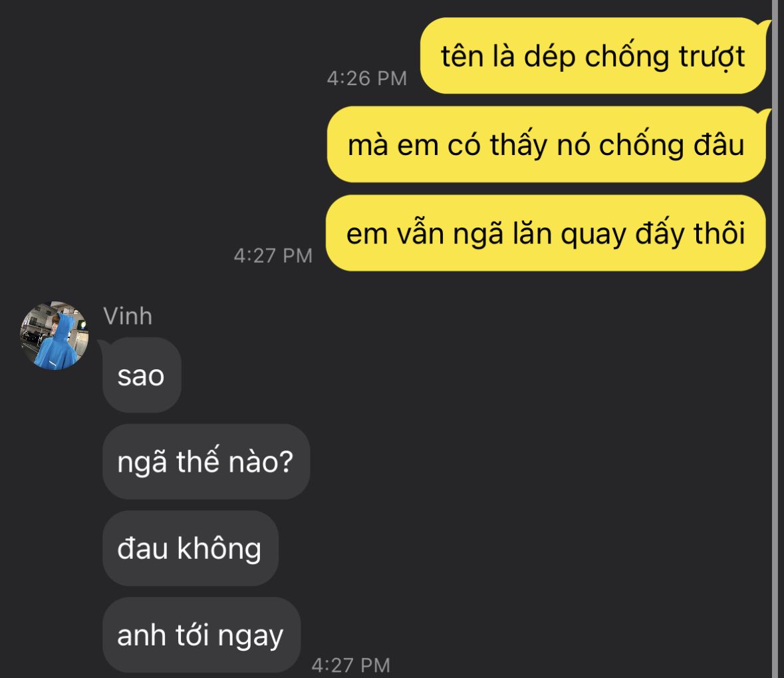Click the word "không" in the gray bubble
This screenshot has width=784, height=678.
click(219, 548)
